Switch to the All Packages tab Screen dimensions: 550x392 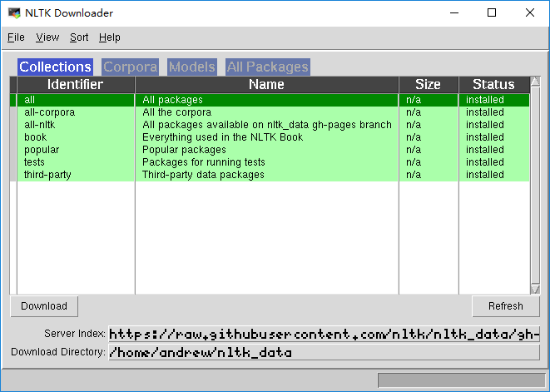268,67
